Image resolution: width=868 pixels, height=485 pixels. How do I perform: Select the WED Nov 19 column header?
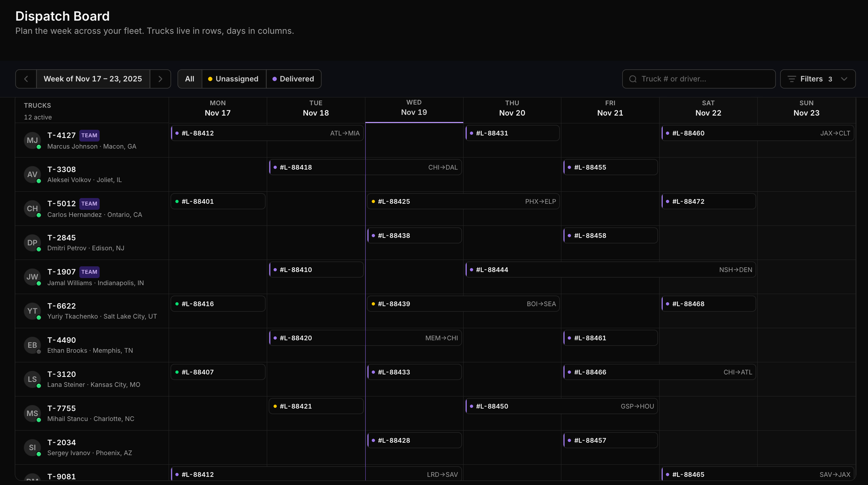pos(414,108)
